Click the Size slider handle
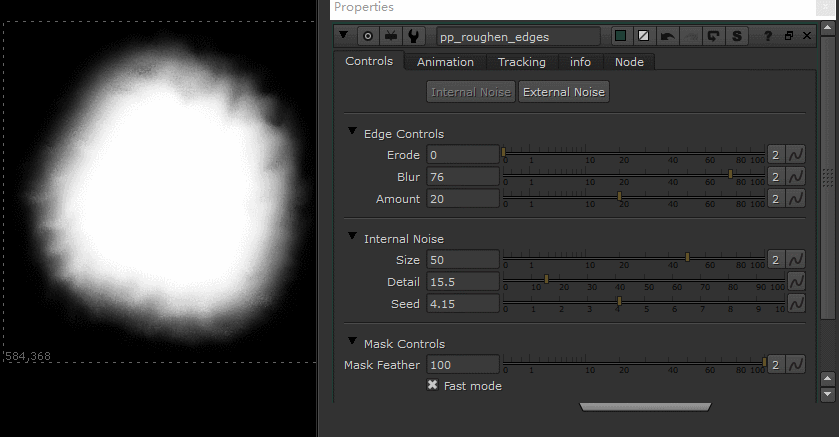 (688, 257)
